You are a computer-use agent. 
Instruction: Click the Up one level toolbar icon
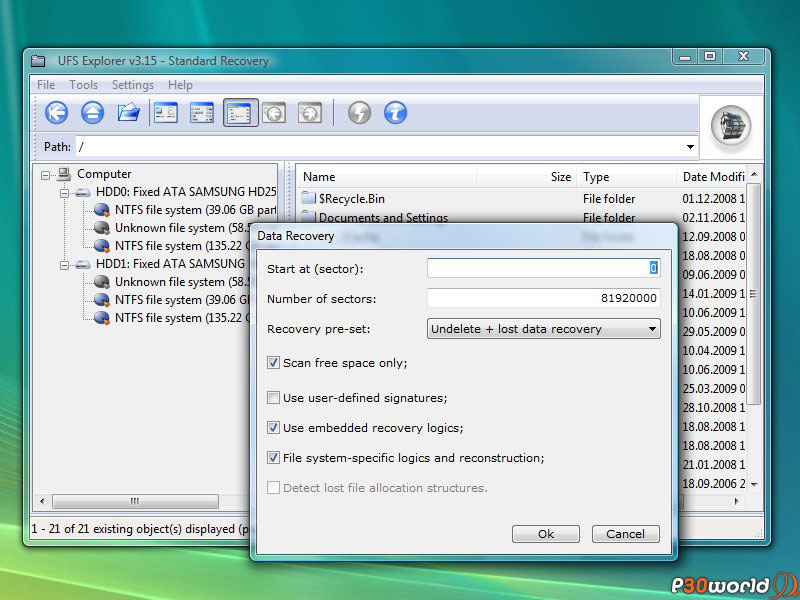tap(92, 112)
